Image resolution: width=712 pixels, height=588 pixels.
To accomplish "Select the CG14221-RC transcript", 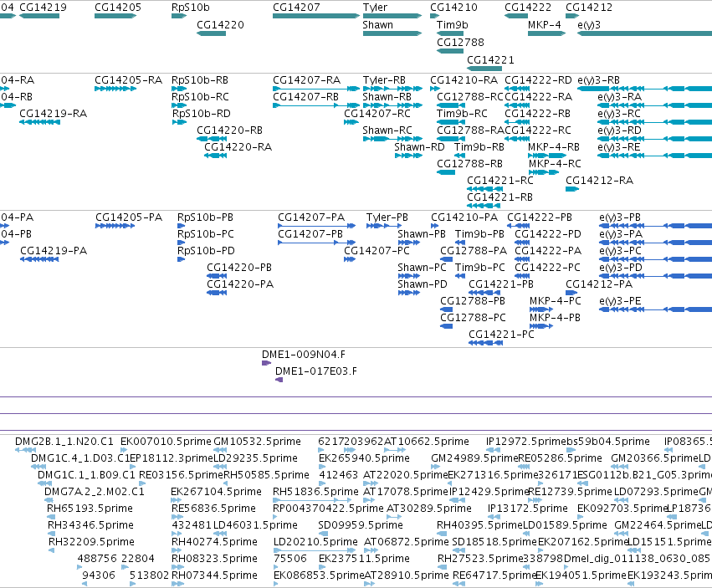I will pos(484,189).
